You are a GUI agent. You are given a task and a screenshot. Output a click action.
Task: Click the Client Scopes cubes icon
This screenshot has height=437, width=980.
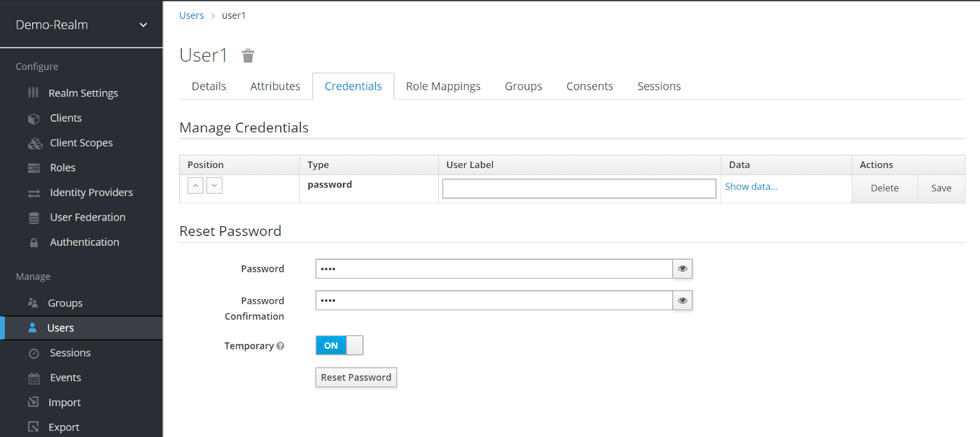click(35, 143)
